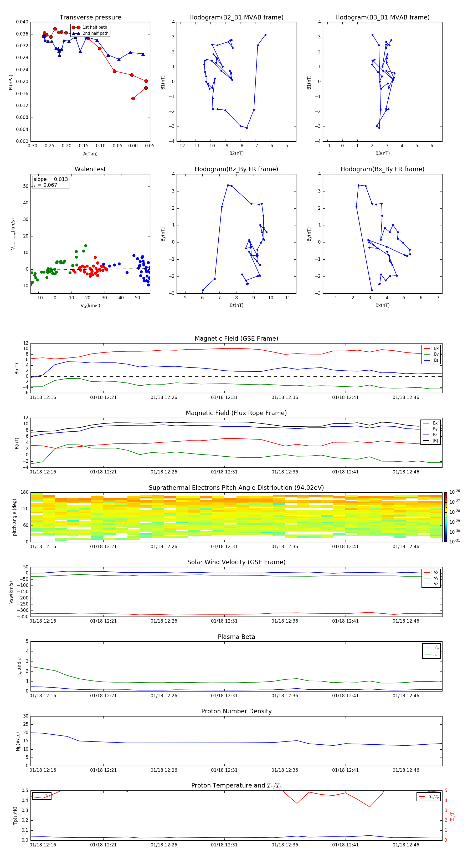Click the '1st half path' legend entry
The image size is (473, 868).
[90, 27]
